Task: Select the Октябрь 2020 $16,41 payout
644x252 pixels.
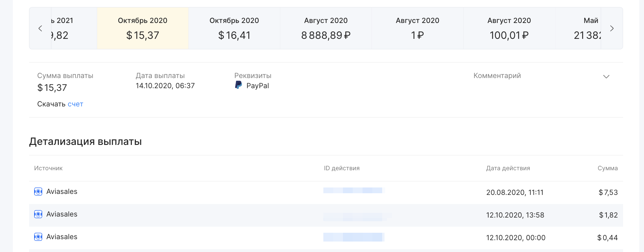Action: click(234, 28)
